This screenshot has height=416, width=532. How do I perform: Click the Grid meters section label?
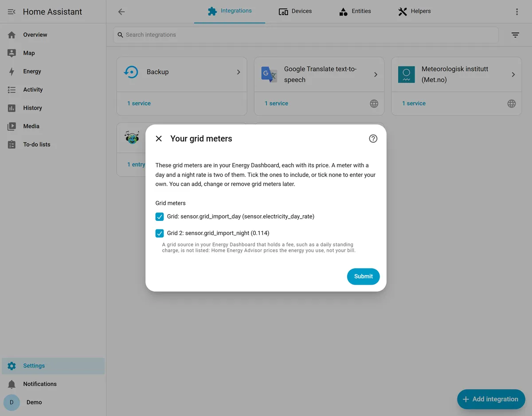(x=171, y=203)
